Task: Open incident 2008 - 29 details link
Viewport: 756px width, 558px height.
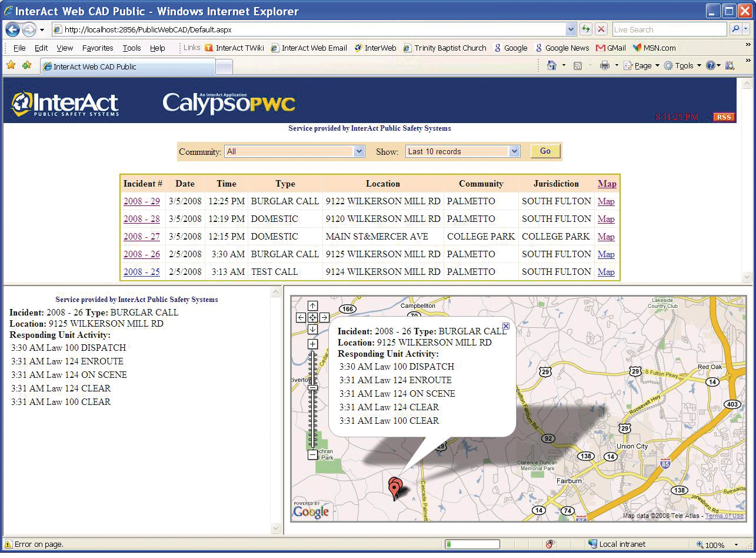Action: pyautogui.click(x=142, y=201)
